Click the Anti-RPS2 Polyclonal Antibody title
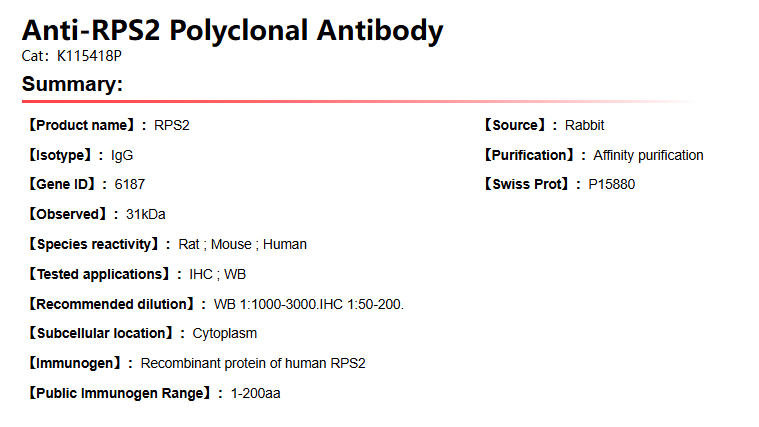Viewport: 759px width, 427px height. 232,31
